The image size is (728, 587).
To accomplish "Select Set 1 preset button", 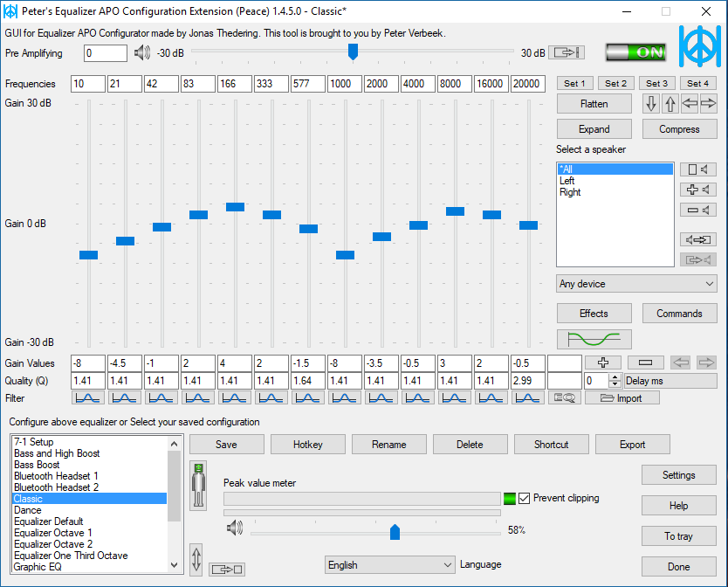I will (574, 83).
